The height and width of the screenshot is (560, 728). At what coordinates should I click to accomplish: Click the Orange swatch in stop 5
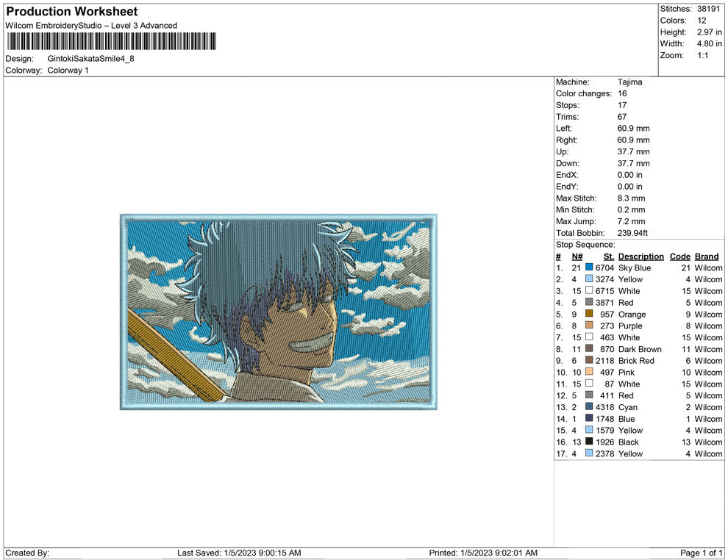(x=589, y=314)
